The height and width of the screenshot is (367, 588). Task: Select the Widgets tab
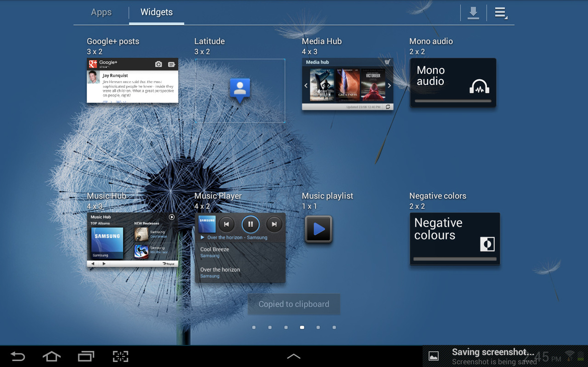point(156,13)
